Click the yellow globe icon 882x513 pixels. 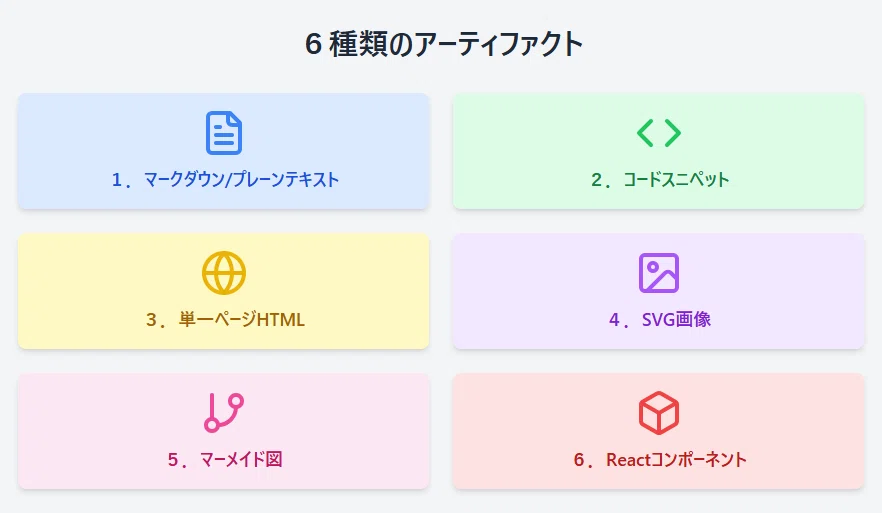point(224,273)
